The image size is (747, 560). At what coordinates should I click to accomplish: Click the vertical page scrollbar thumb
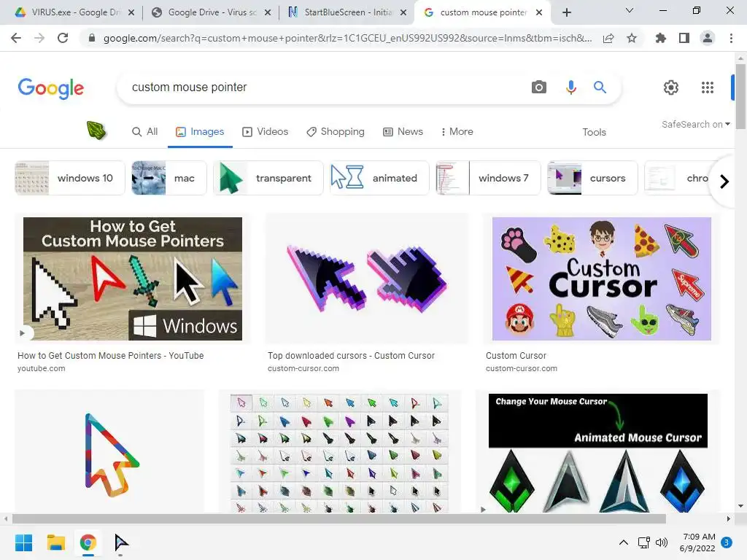tap(740, 96)
